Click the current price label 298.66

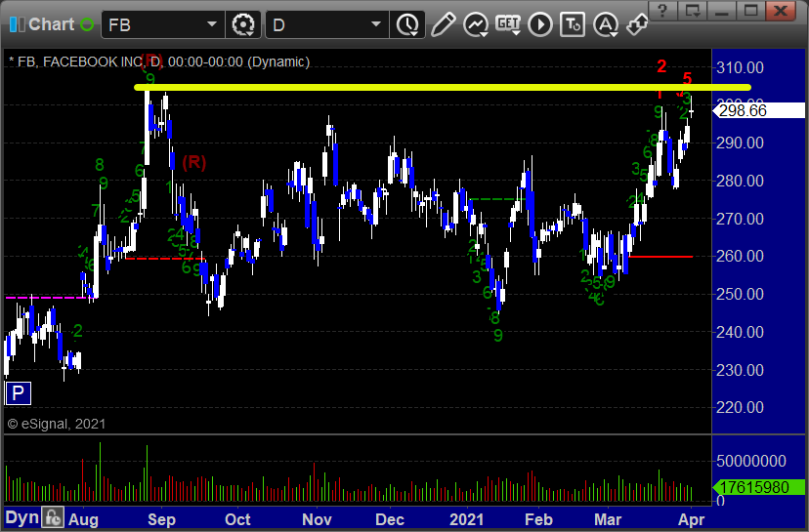click(x=759, y=110)
